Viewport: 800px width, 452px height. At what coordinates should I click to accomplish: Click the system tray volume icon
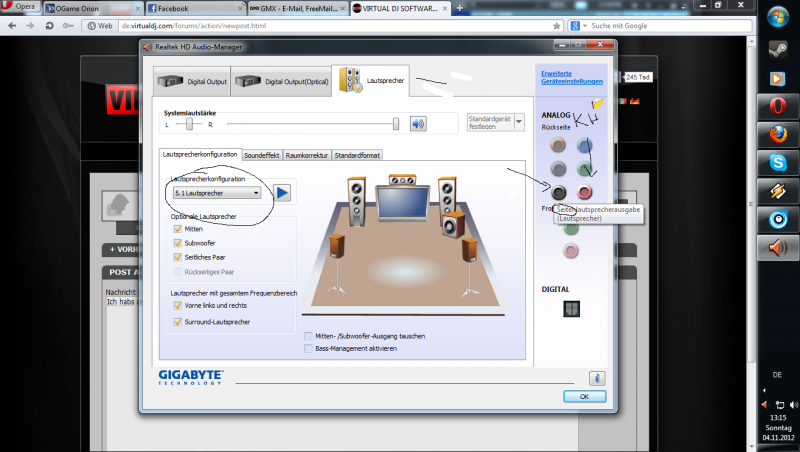pos(794,405)
